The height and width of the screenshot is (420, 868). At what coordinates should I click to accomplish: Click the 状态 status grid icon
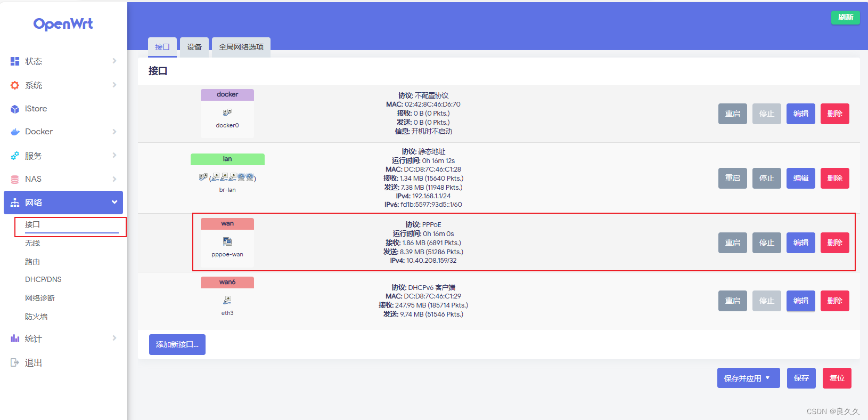pyautogui.click(x=15, y=61)
